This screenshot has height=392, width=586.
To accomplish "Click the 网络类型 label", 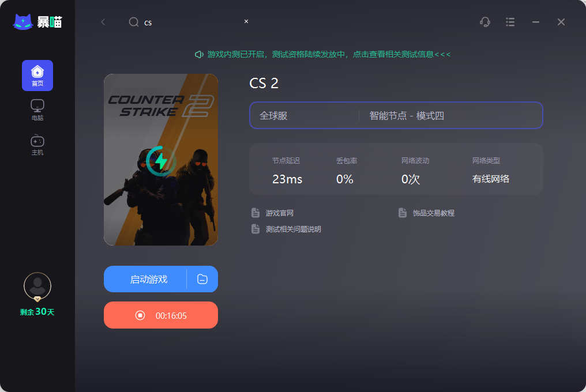I will click(x=486, y=161).
